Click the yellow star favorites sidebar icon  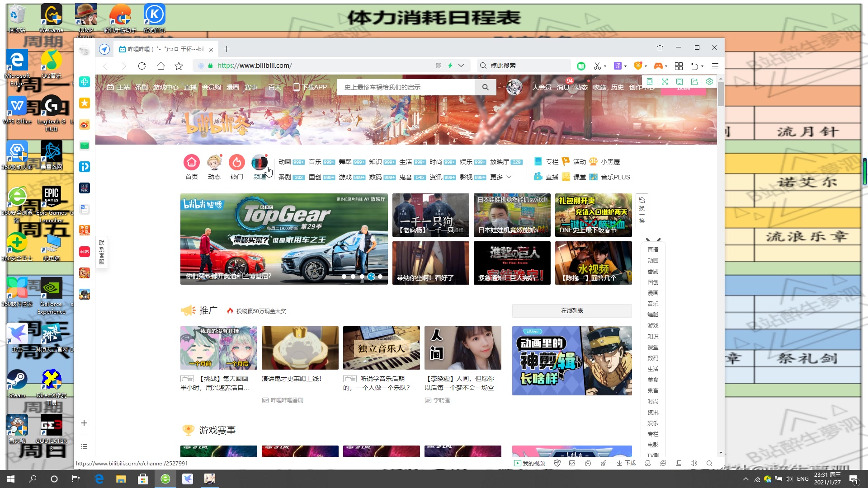coord(85,103)
